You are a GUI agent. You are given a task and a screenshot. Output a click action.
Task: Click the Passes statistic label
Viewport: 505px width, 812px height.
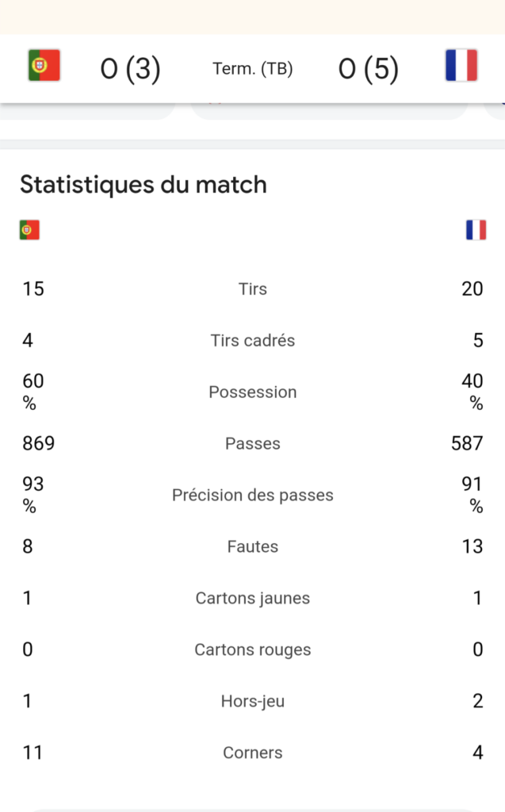point(253,443)
